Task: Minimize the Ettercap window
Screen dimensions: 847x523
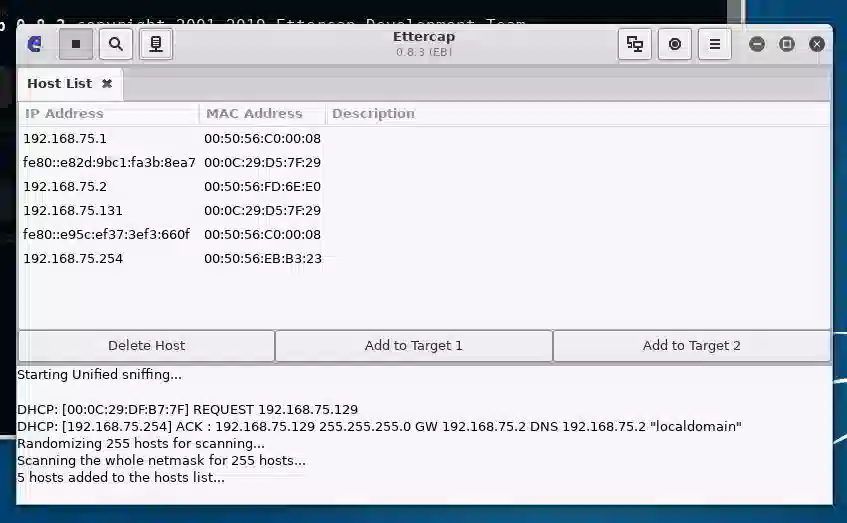Action: (x=757, y=44)
